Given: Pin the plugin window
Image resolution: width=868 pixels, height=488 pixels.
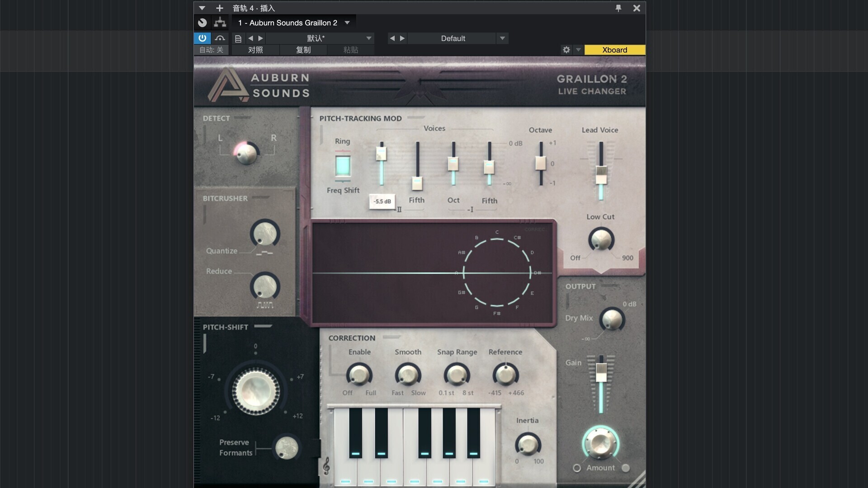Looking at the screenshot, I should [618, 8].
